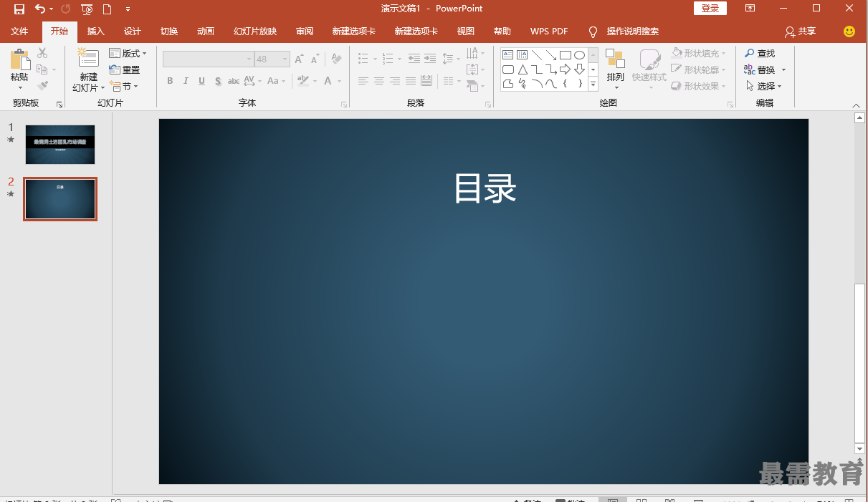Toggle Underline formatting
Image resolution: width=868 pixels, height=502 pixels.
(201, 81)
